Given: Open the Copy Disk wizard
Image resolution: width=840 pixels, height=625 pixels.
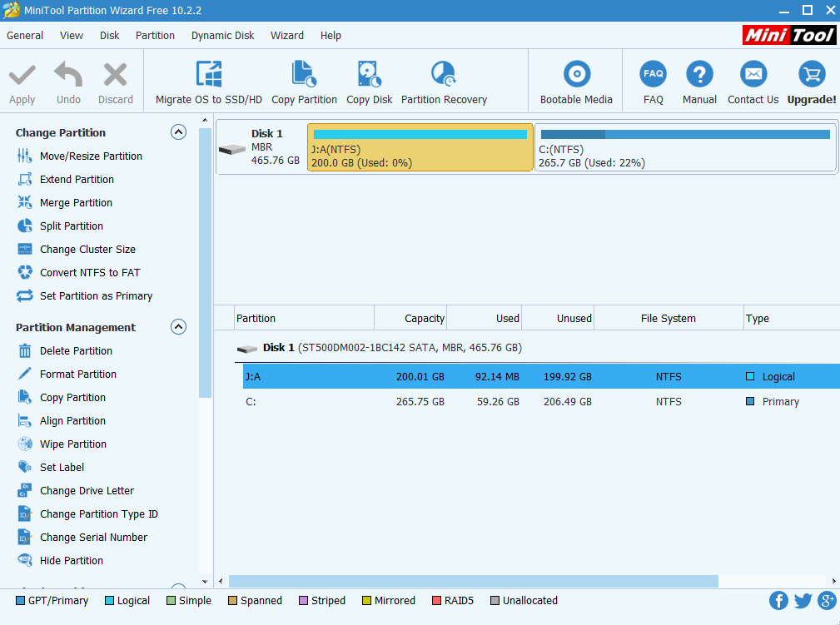Looking at the screenshot, I should click(x=369, y=83).
